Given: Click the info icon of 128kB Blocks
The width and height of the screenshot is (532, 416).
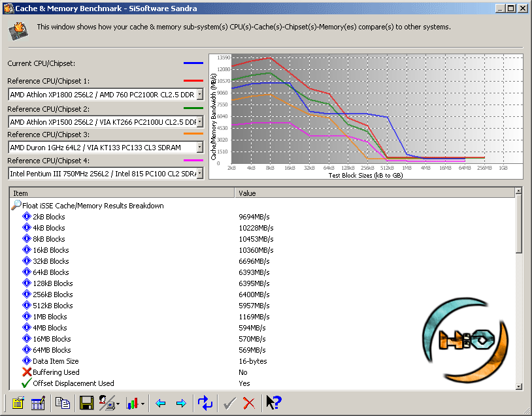Looking at the screenshot, I should [26, 283].
